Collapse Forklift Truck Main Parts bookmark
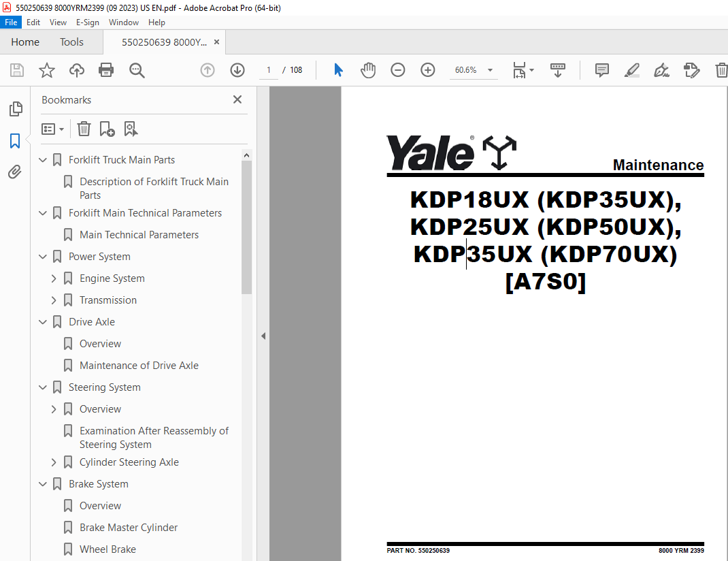Screen dimensions: 728x561 [43, 160]
